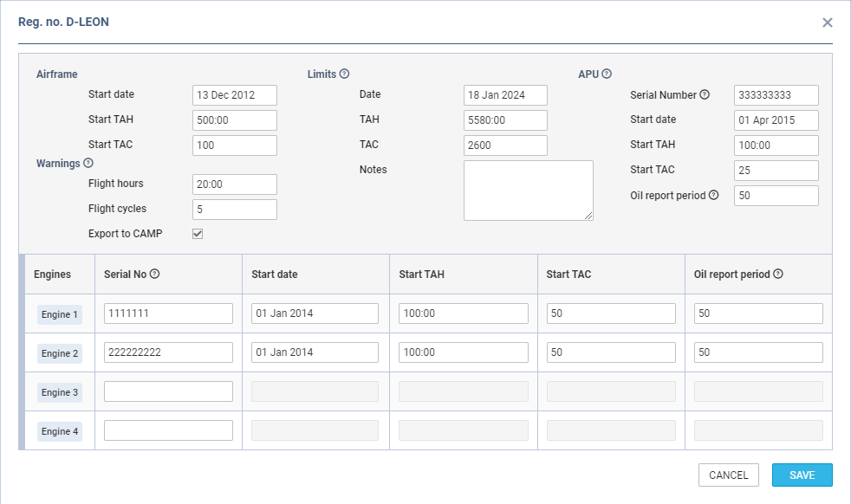This screenshot has width=851, height=504.
Task: Click the Start TAC column header in Engines table
Action: point(568,274)
